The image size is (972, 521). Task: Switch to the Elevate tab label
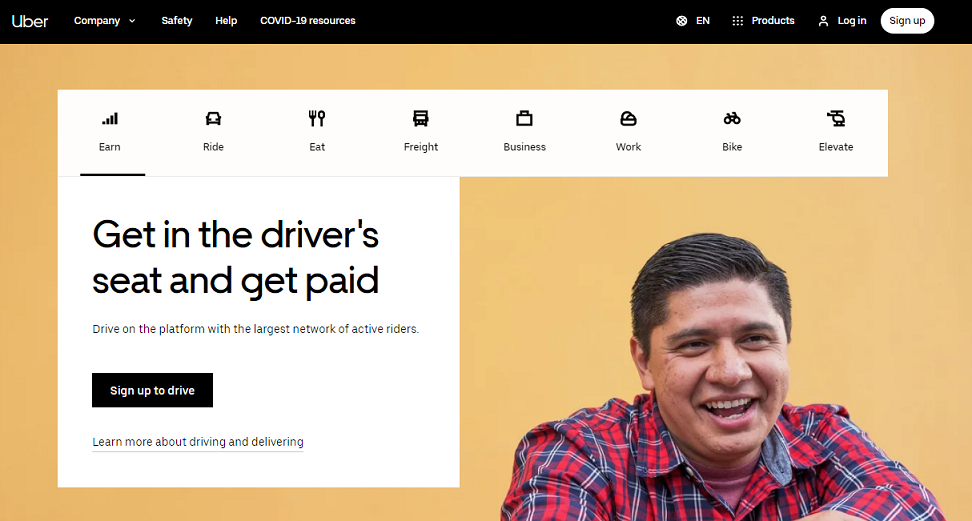(x=836, y=147)
